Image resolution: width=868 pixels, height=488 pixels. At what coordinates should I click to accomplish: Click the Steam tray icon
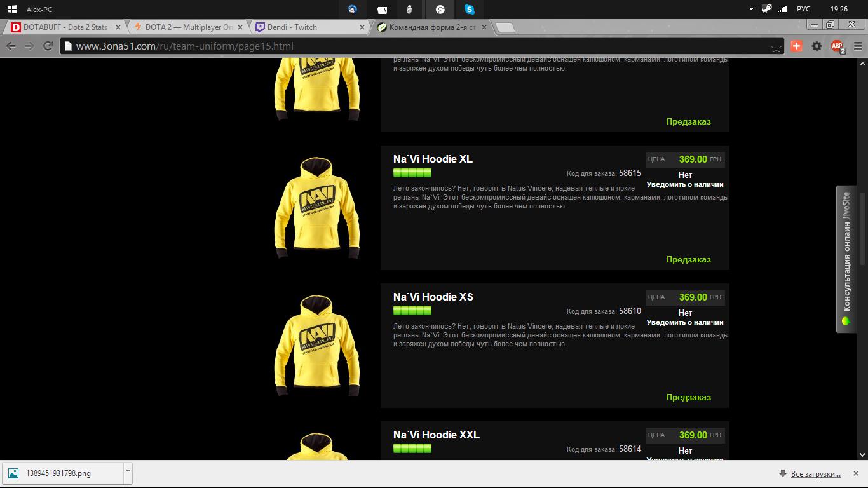(x=766, y=10)
